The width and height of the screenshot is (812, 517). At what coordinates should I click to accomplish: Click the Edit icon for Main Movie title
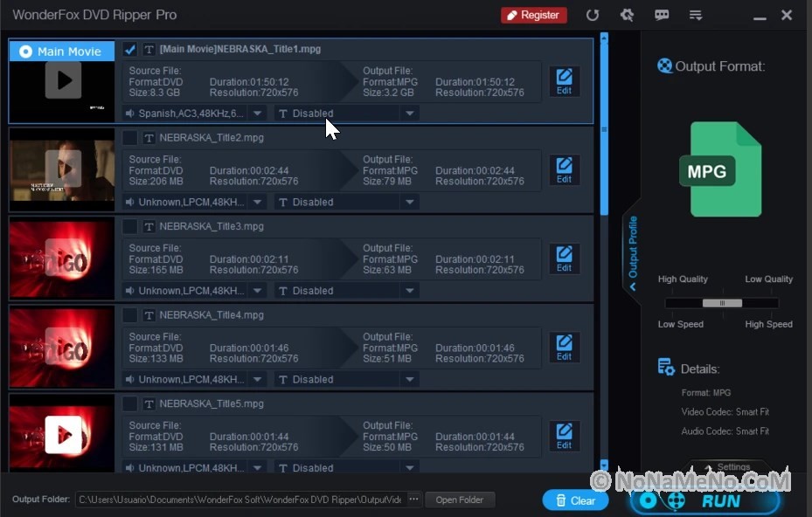tap(564, 81)
